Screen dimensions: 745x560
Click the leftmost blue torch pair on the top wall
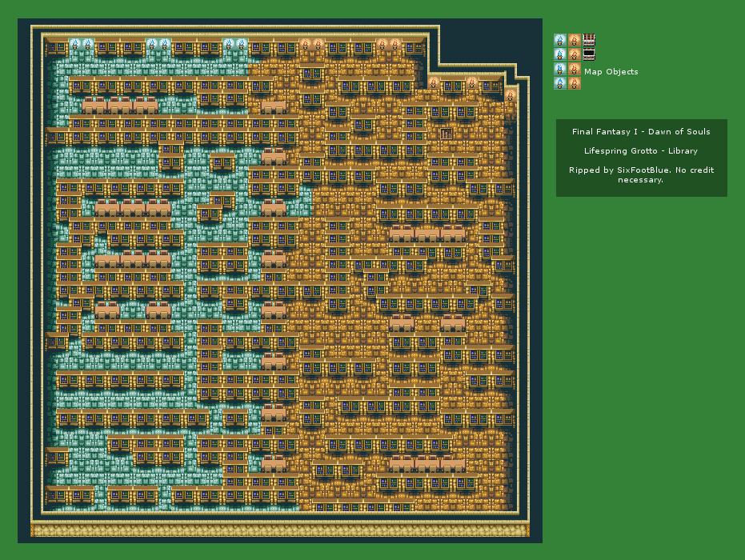pos(82,44)
